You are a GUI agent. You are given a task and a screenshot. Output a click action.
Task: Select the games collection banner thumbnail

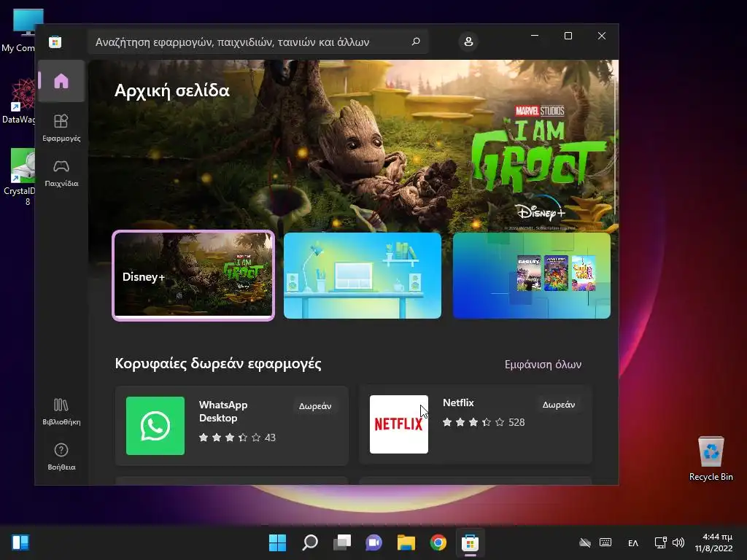click(532, 276)
